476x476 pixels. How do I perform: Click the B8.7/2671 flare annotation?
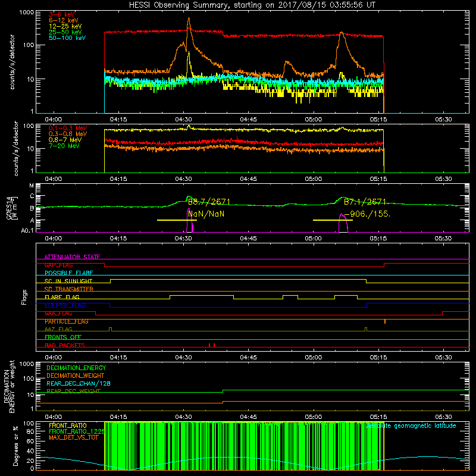point(209,202)
